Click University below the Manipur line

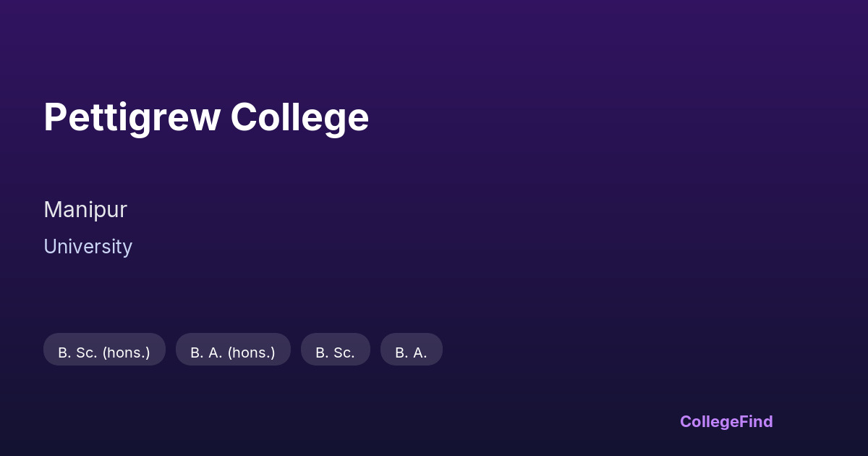tap(88, 247)
